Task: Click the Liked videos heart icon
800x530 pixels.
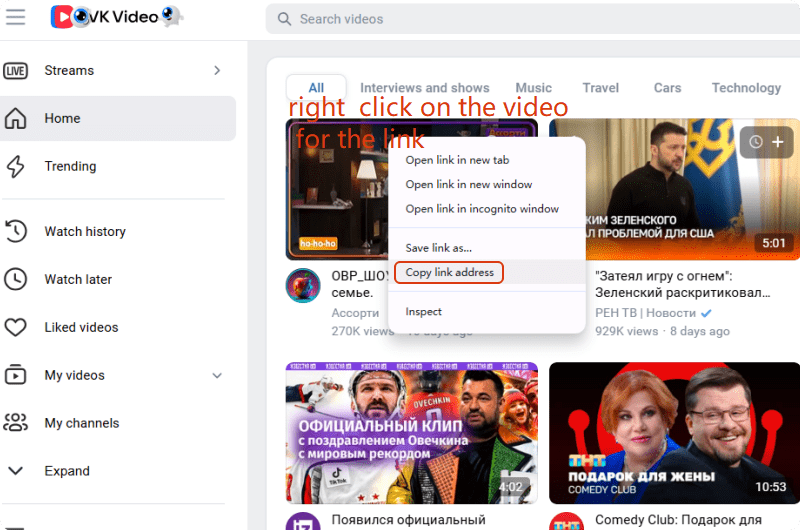Action: [16, 327]
